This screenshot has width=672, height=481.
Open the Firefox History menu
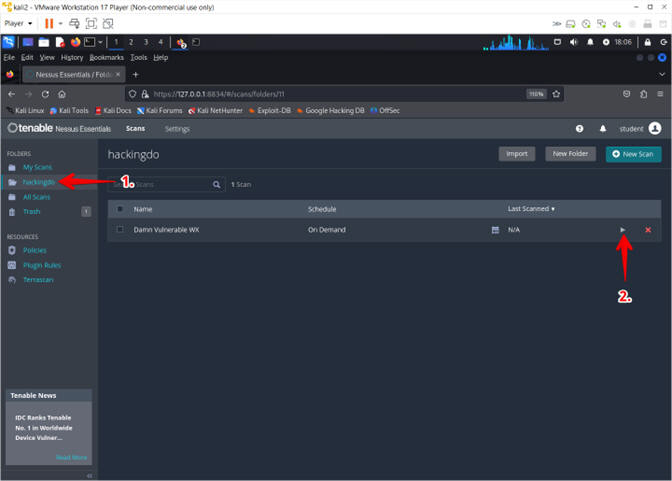(x=72, y=57)
